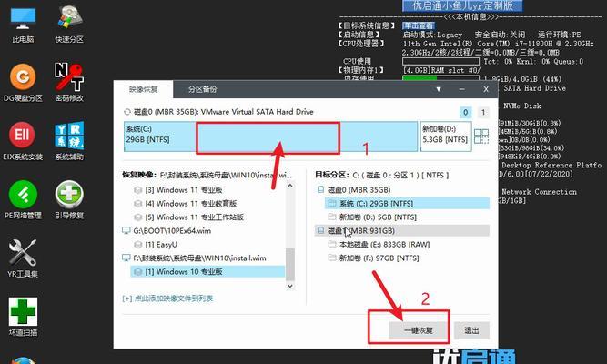Launch the 引导修复 desktop icon
This screenshot has width=607, height=364.
coord(69,200)
